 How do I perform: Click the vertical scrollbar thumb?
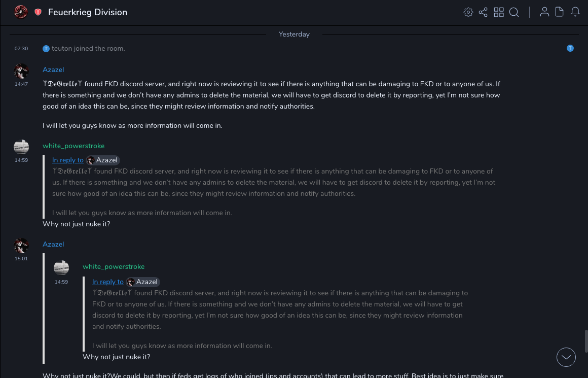pos(585,341)
